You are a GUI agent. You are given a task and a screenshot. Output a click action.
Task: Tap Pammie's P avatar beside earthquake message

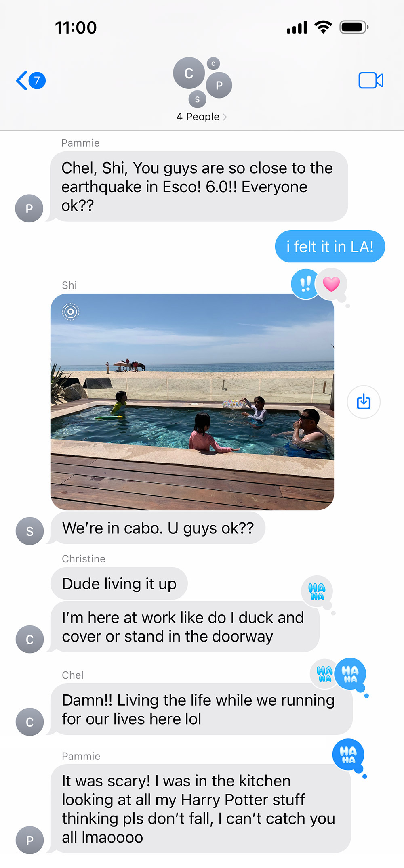29,208
